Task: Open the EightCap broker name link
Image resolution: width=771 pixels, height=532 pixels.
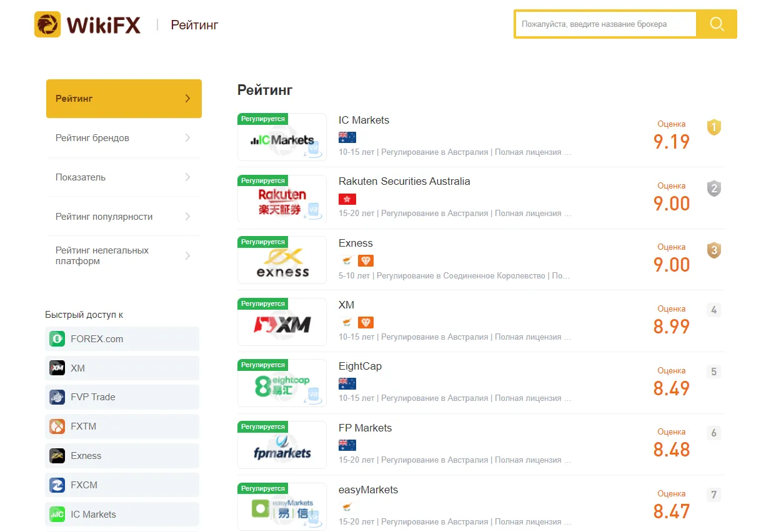Action: pos(360,367)
